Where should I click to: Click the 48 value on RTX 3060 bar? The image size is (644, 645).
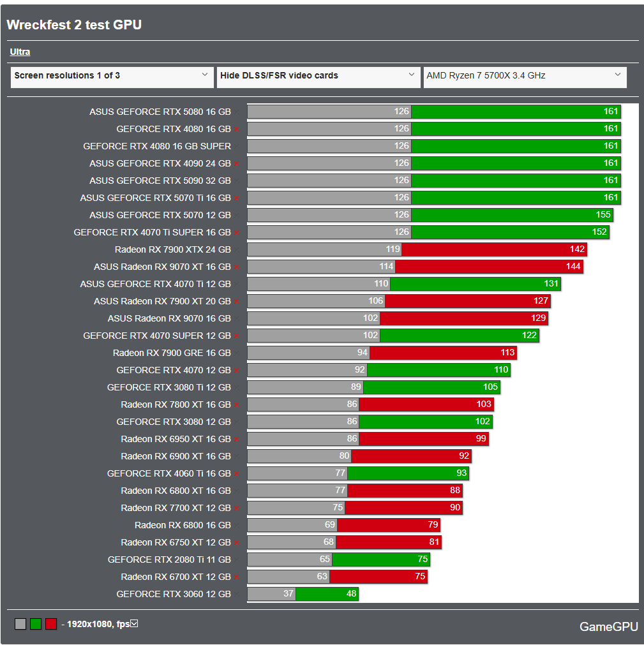352,593
